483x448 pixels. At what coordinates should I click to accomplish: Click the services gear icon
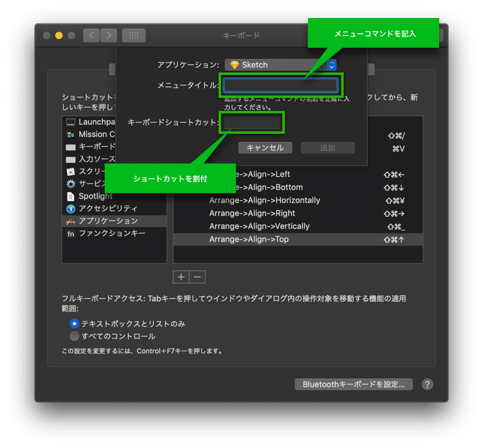(x=71, y=184)
